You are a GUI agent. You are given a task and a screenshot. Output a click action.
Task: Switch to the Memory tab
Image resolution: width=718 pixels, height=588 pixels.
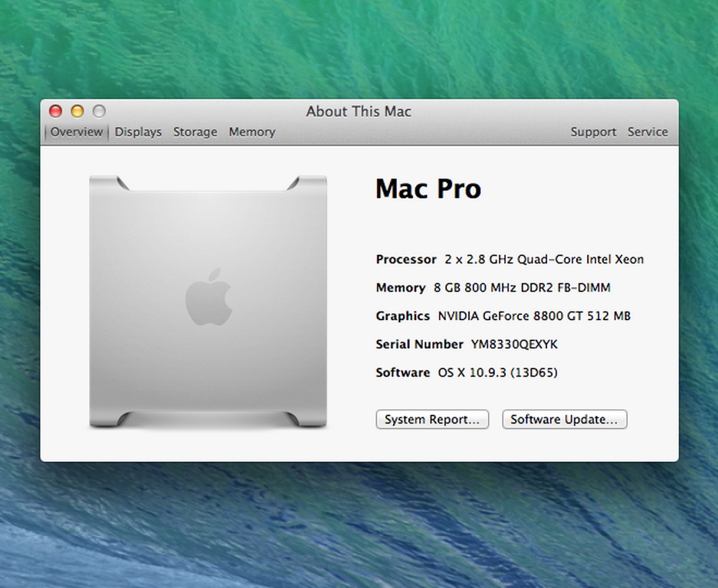point(252,132)
